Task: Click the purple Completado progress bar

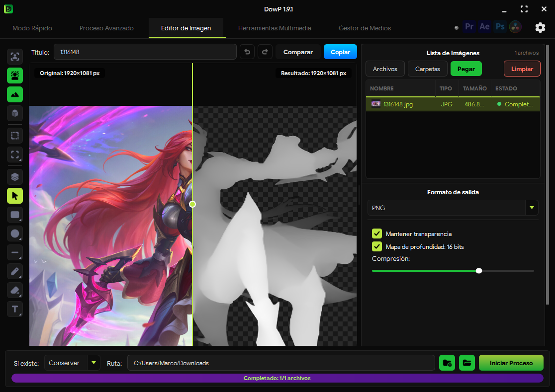Action: 277,378
